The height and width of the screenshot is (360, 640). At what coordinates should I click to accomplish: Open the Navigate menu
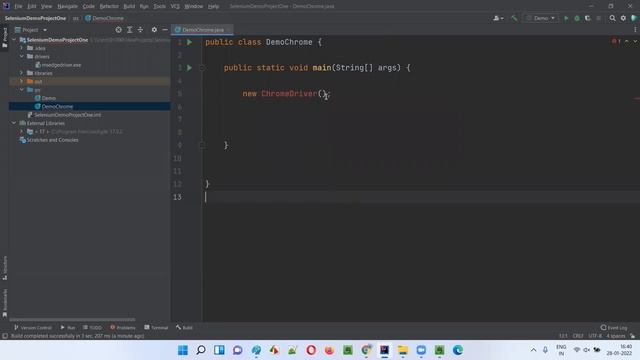pyautogui.click(x=67, y=6)
